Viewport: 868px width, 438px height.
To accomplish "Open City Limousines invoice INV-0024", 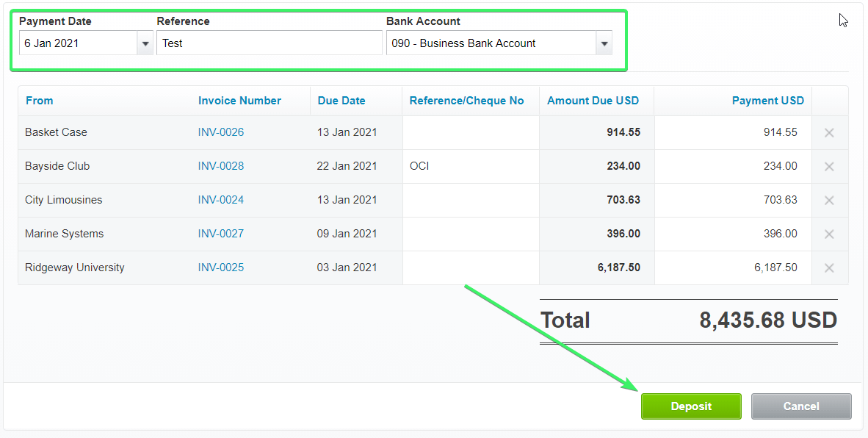I will click(221, 200).
